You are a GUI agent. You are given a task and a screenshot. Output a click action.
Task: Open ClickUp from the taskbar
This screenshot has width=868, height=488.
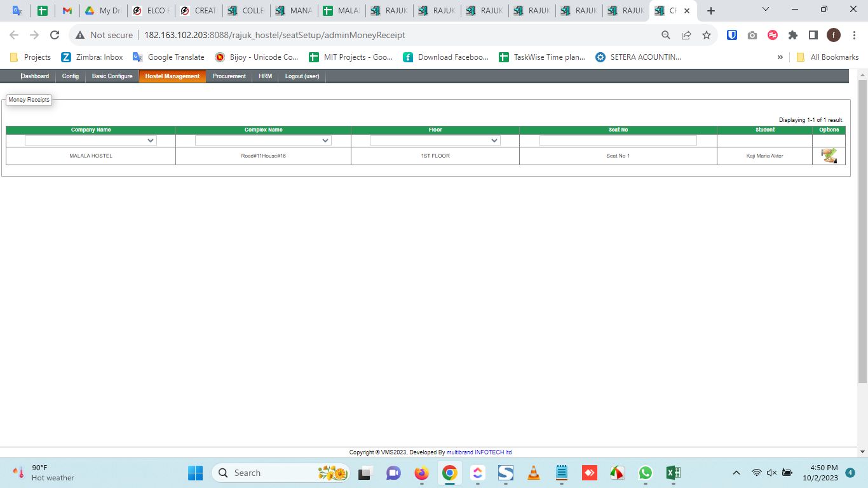click(478, 473)
